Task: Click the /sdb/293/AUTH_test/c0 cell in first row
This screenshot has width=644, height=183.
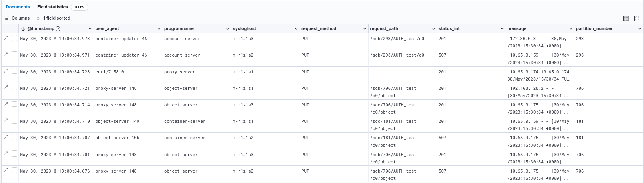Action: (397, 39)
